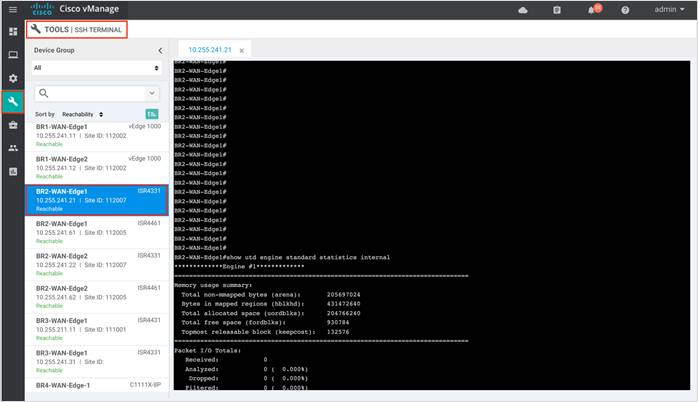Select BR2-WAN-Edge2 device 10.255.241.22
The width and height of the screenshot is (698, 402).
point(97,264)
